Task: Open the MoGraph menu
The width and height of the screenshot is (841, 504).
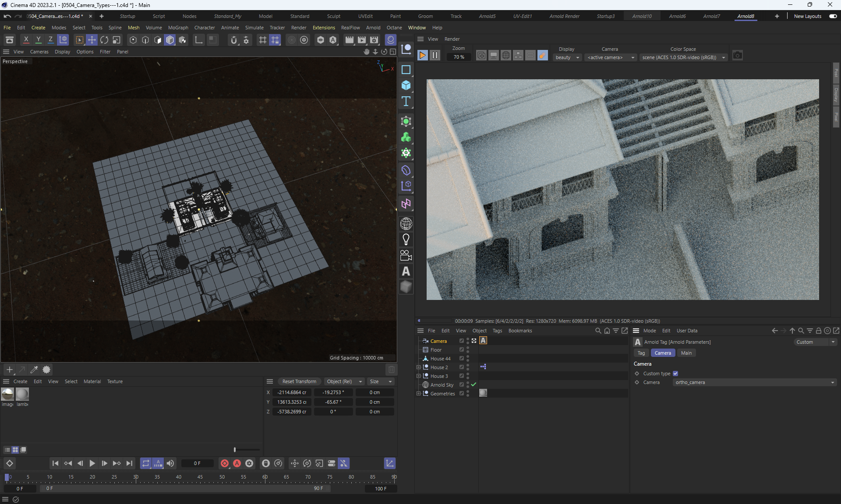Action: point(178,28)
